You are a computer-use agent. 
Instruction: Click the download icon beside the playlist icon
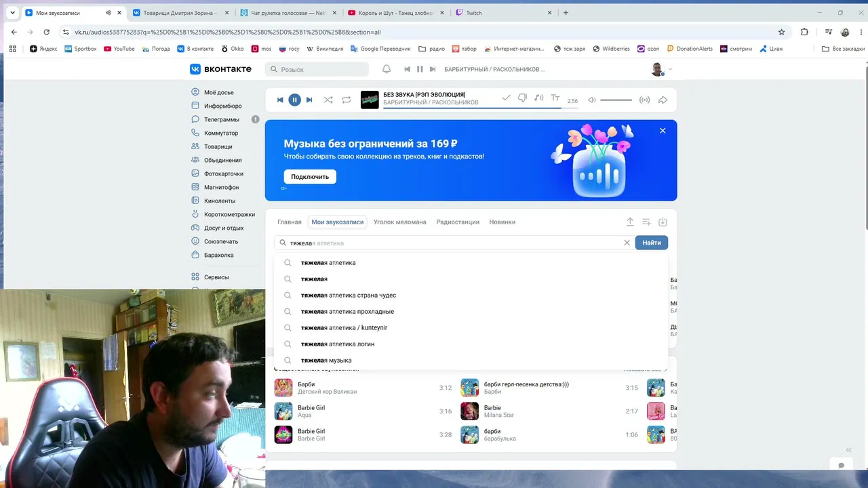coord(663,222)
